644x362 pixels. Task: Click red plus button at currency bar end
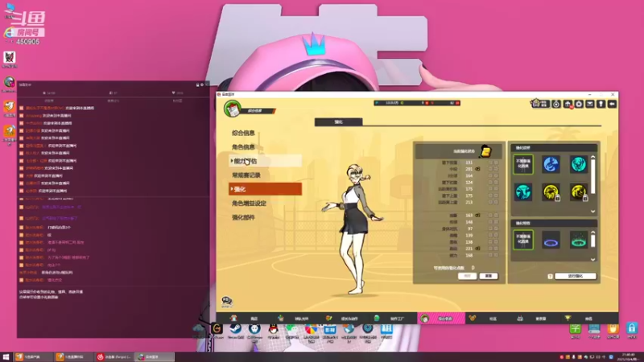[457, 103]
